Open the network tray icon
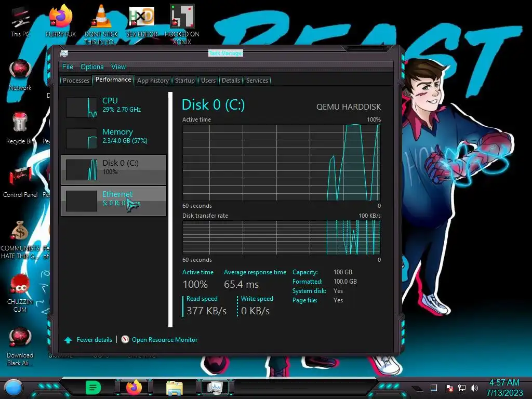The image size is (532, 399). [461, 388]
